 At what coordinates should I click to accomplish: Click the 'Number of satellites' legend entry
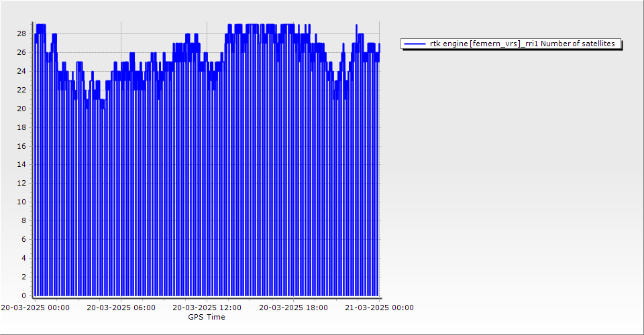pyautogui.click(x=522, y=44)
